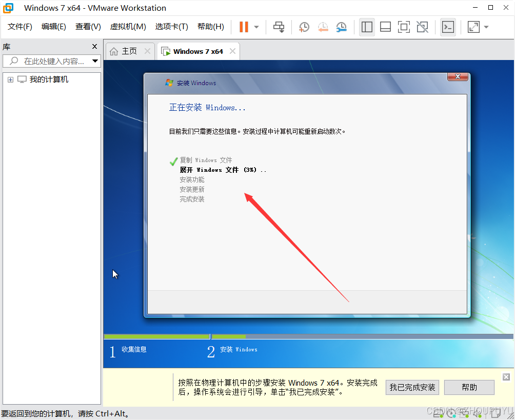Expand the 我的计算机 tree node
Screen dimensions: 515x420
coord(10,80)
